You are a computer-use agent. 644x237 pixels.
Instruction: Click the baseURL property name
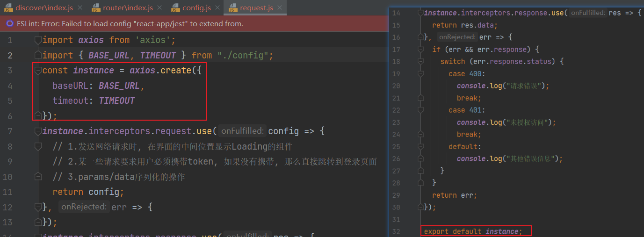pyautogui.click(x=71, y=86)
